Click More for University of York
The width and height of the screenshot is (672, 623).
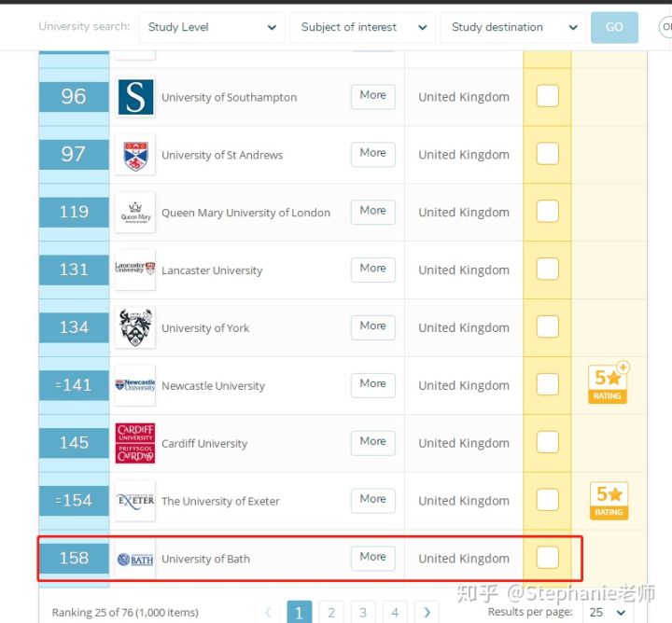372,326
